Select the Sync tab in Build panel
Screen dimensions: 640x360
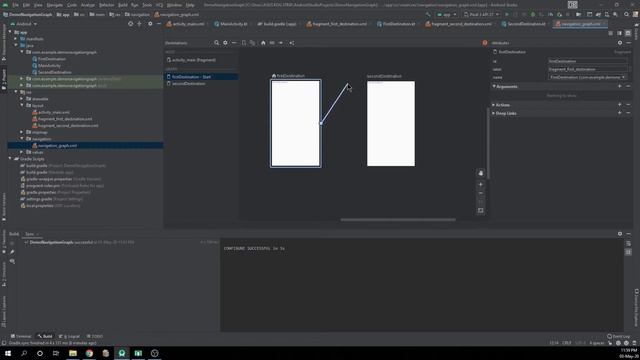pyautogui.click(x=30, y=234)
